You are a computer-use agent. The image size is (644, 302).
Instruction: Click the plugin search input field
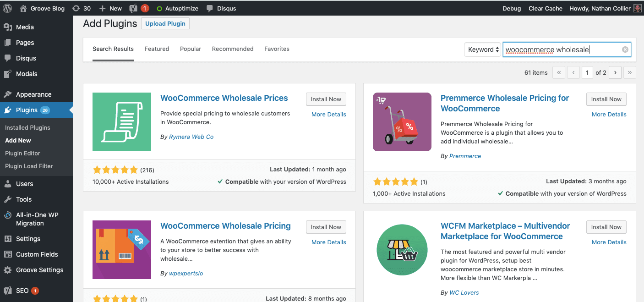pos(561,49)
